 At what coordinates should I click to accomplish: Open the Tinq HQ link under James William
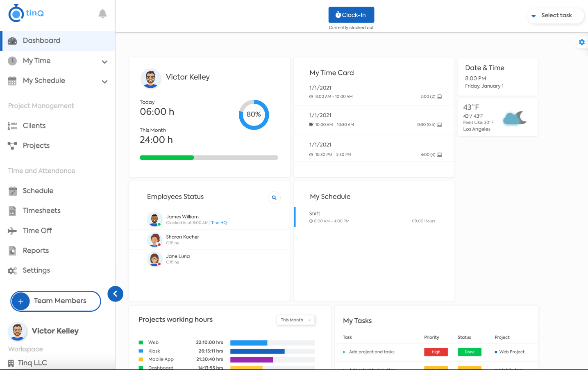click(219, 223)
